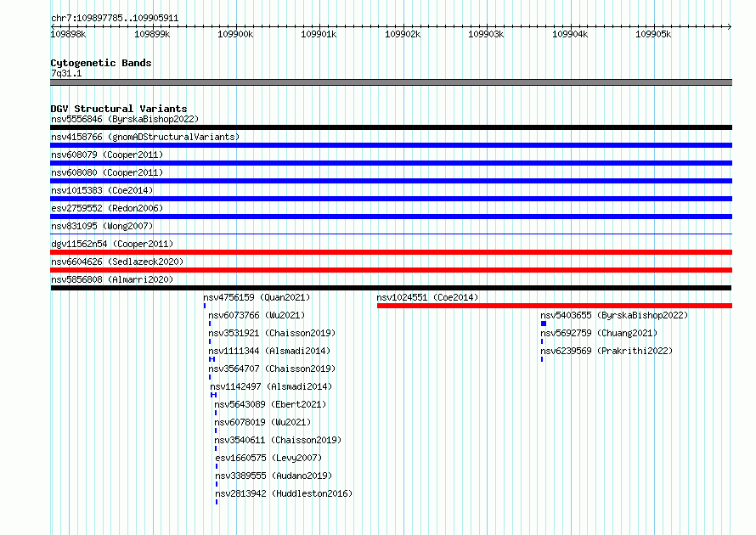
Task: Open nsv5643089 (Ebert2021) label
Action: click(x=270, y=404)
